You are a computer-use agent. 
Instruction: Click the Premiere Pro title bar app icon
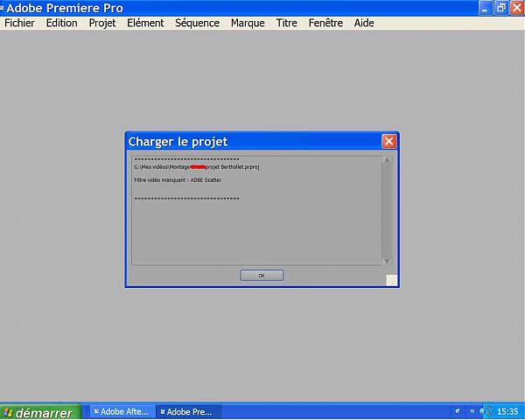pyautogui.click(x=2, y=7)
